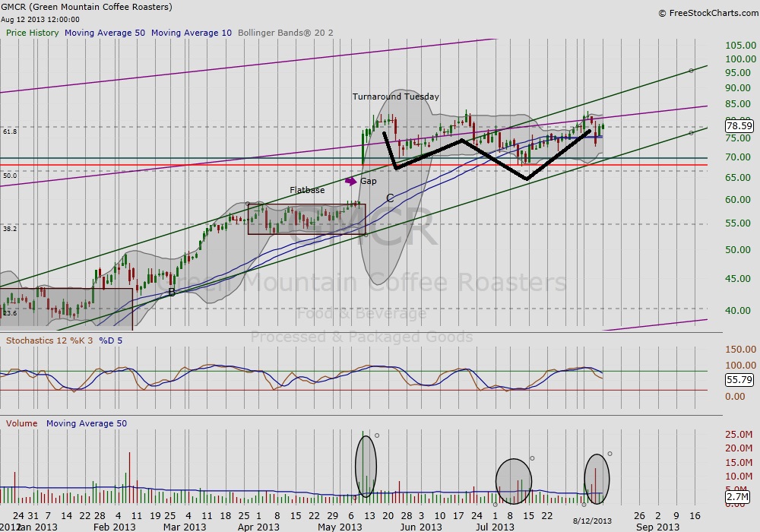Click the red horizontal support line
Image resolution: width=760 pixels, height=532 pixels.
tap(228, 165)
